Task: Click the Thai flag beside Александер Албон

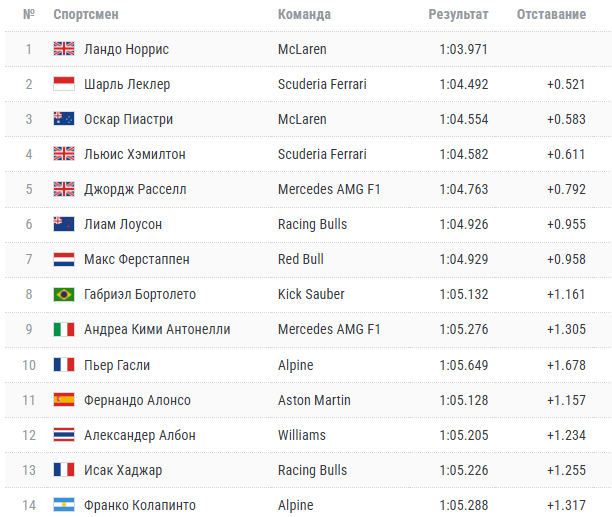Action: point(64,435)
